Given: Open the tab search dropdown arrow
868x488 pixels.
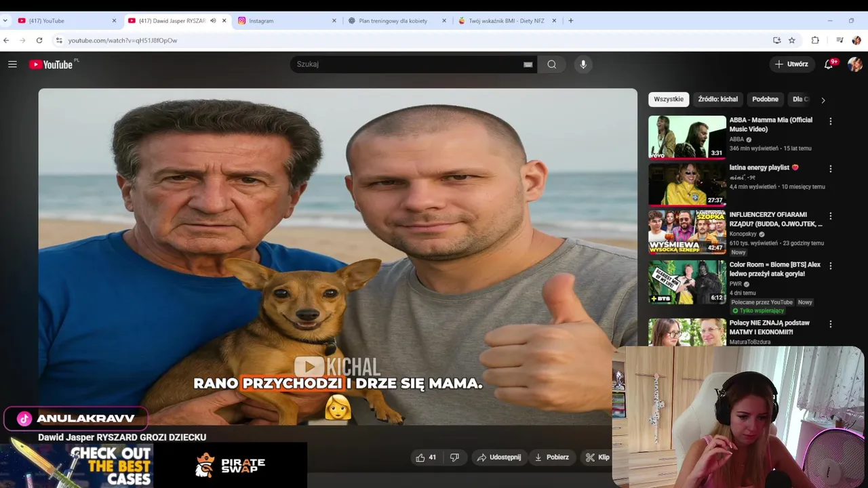Looking at the screenshot, I should (5, 20).
